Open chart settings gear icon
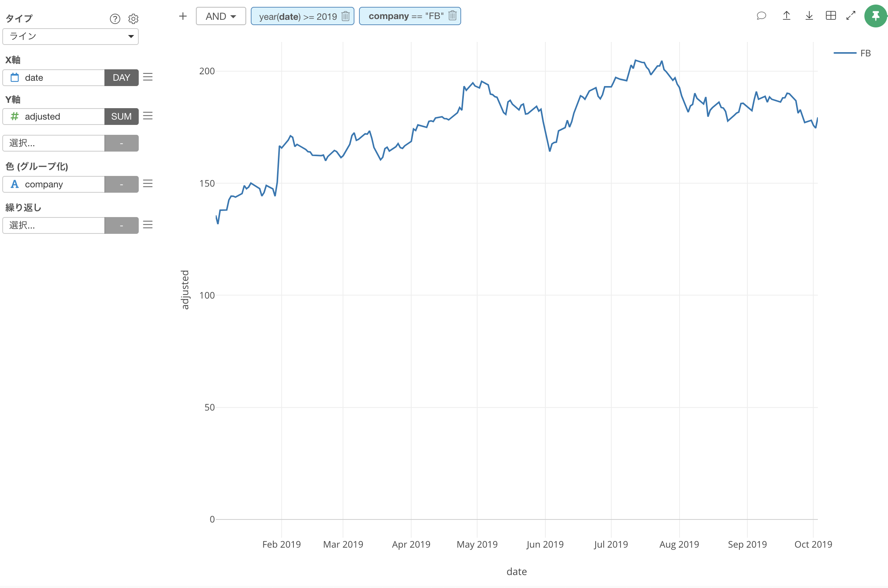888x588 pixels. coord(133,19)
